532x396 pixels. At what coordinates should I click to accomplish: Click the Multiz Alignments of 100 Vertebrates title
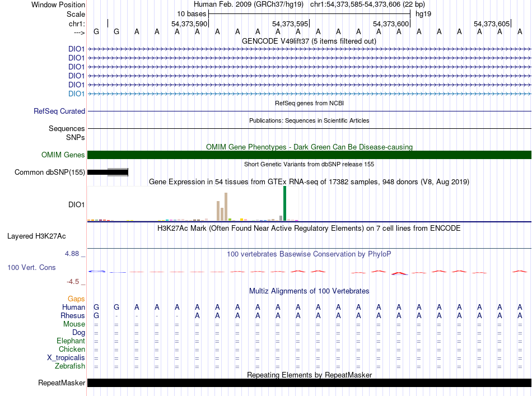click(309, 291)
